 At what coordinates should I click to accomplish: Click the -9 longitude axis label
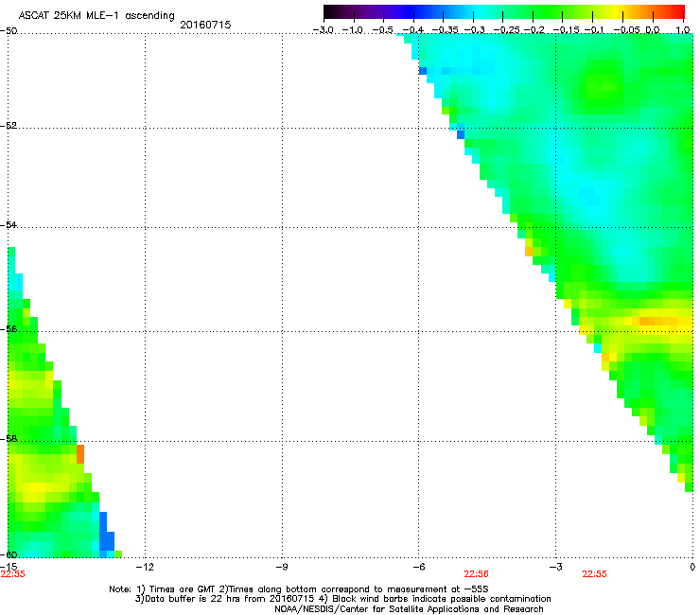click(281, 567)
